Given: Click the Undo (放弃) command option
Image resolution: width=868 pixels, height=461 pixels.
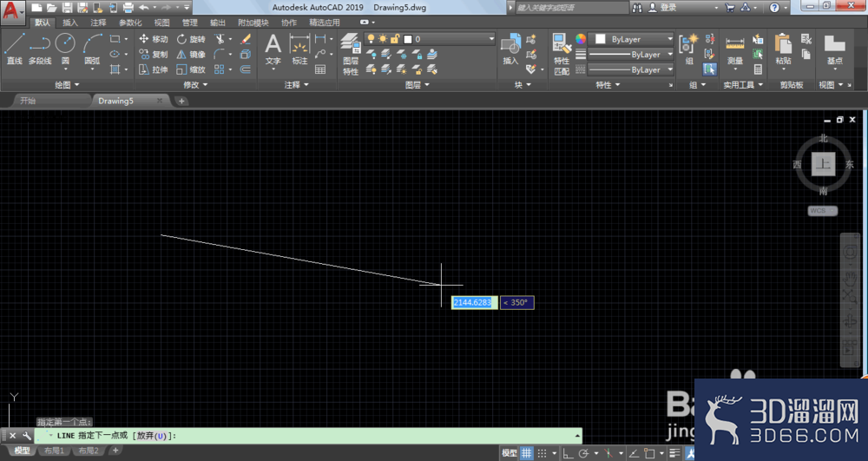Looking at the screenshot, I should 151,436.
